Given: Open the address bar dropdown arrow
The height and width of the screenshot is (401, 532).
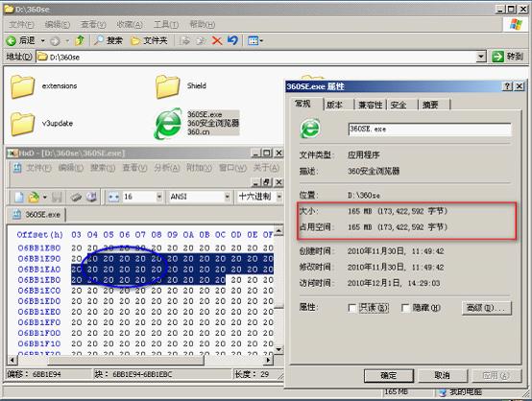Looking at the screenshot, I should click(x=481, y=57).
